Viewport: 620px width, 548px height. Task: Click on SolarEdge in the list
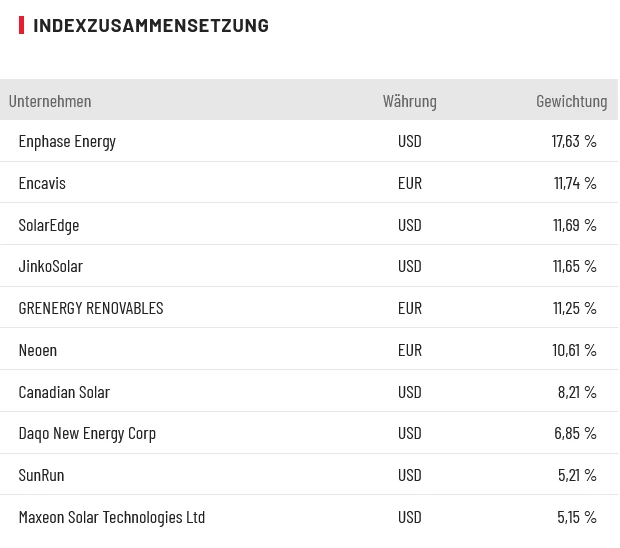click(x=49, y=225)
